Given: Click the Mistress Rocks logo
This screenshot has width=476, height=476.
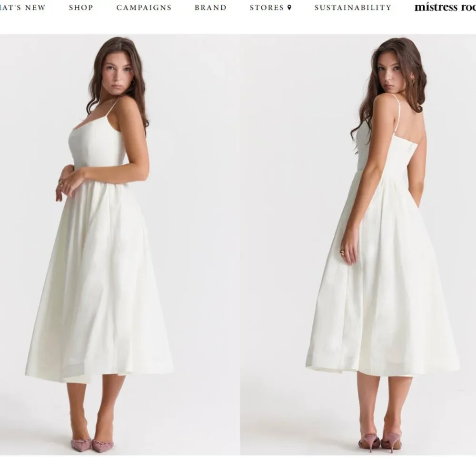Looking at the screenshot, I should [x=445, y=7].
